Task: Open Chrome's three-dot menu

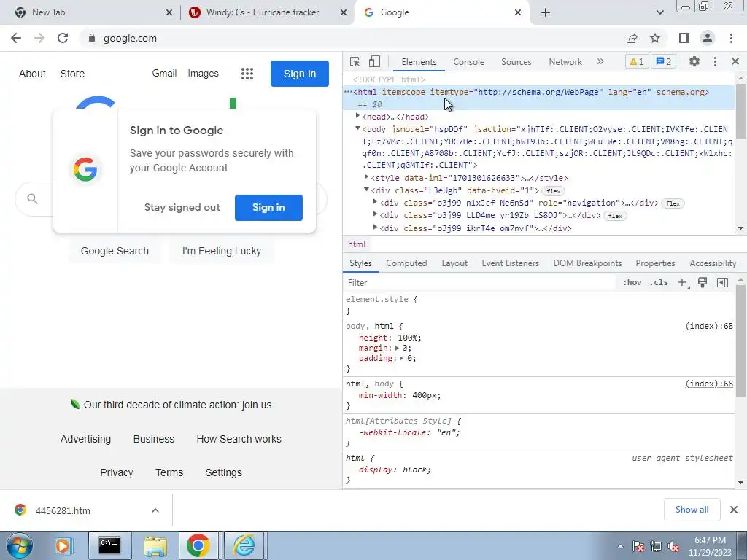Action: click(731, 38)
